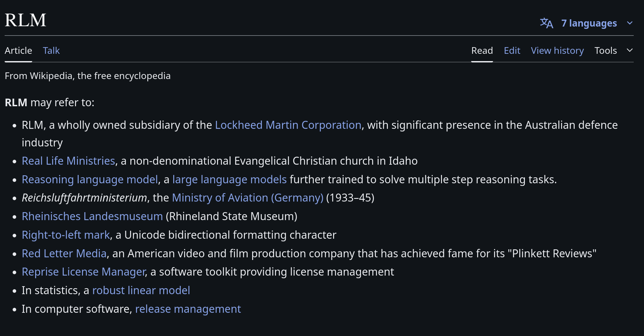Open the View history tab

pyautogui.click(x=557, y=50)
